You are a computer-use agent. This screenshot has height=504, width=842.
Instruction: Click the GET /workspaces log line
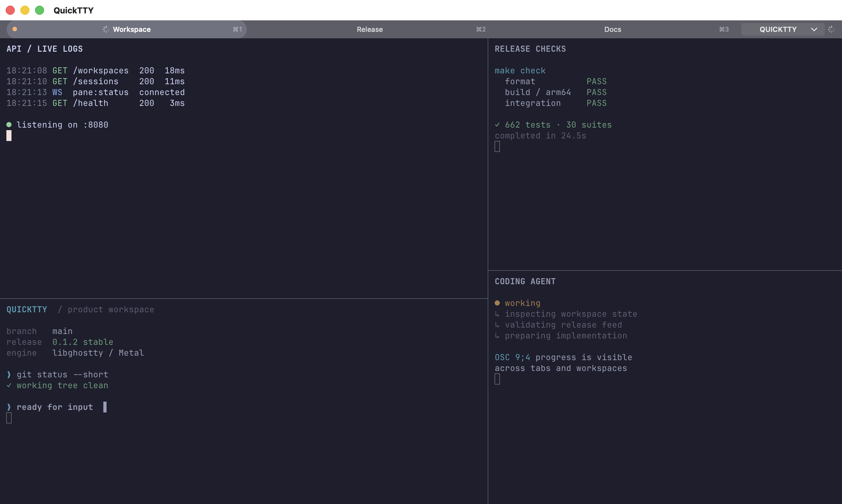pos(95,70)
